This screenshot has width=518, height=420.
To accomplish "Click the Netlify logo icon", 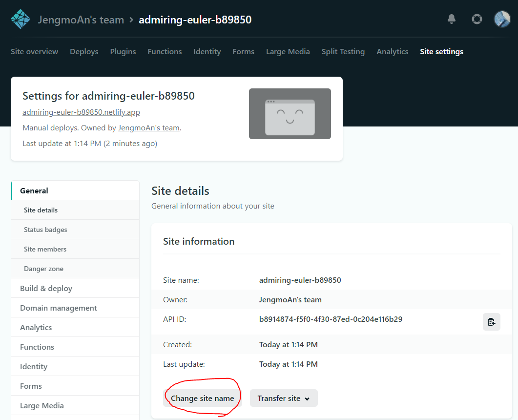I will [x=20, y=19].
